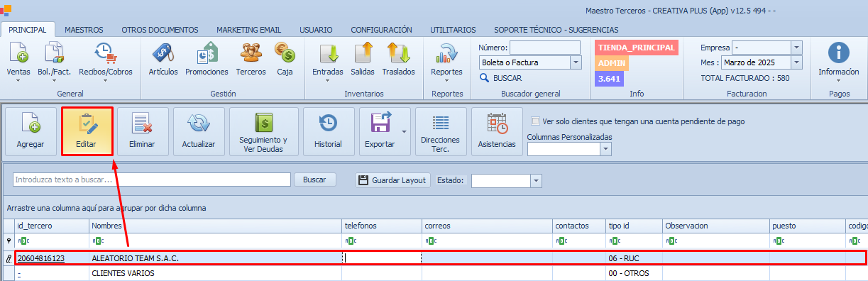The width and height of the screenshot is (868, 281).
Task: Click the TIENDA_PRINCIPAL info badge
Action: (x=637, y=48)
